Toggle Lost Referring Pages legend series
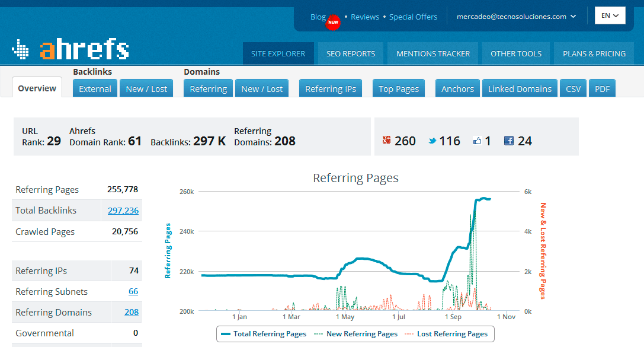 click(446, 334)
